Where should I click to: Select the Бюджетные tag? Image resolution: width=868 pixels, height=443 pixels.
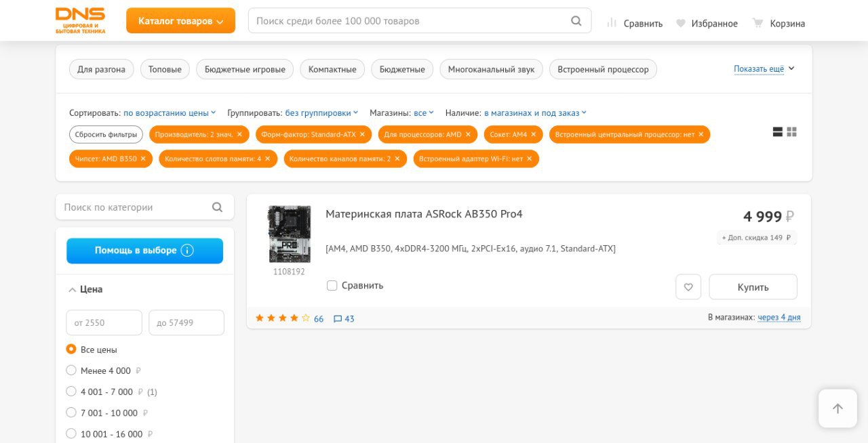[x=402, y=69]
